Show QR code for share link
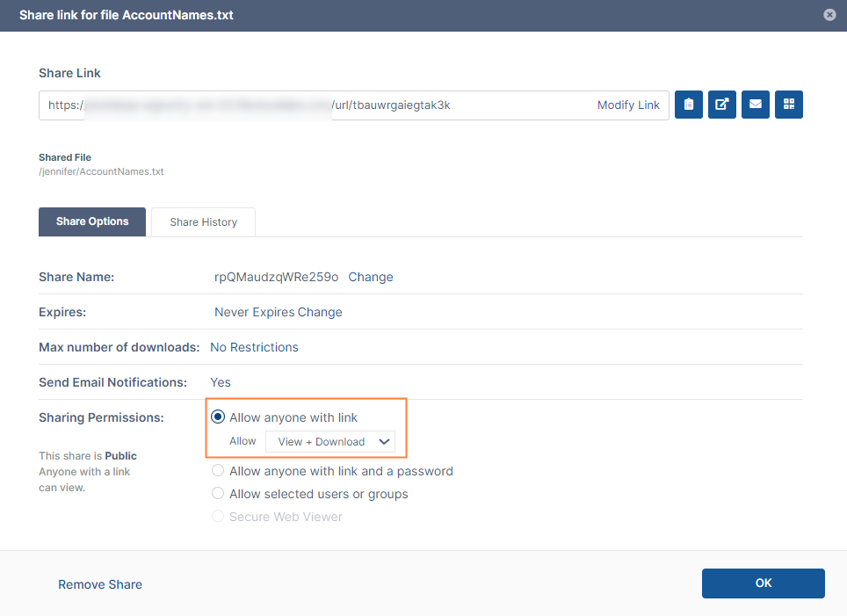The width and height of the screenshot is (847, 616). [x=789, y=105]
